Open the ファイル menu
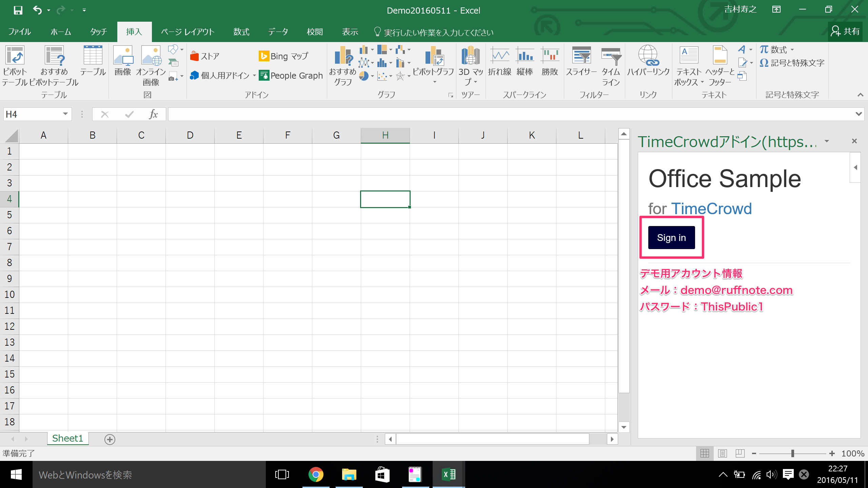 [x=19, y=32]
